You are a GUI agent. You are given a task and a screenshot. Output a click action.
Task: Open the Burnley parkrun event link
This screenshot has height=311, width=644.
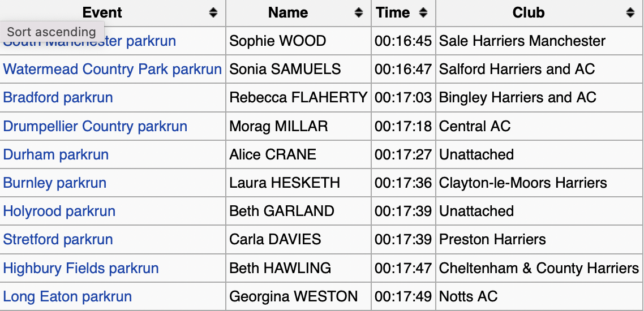(x=54, y=183)
